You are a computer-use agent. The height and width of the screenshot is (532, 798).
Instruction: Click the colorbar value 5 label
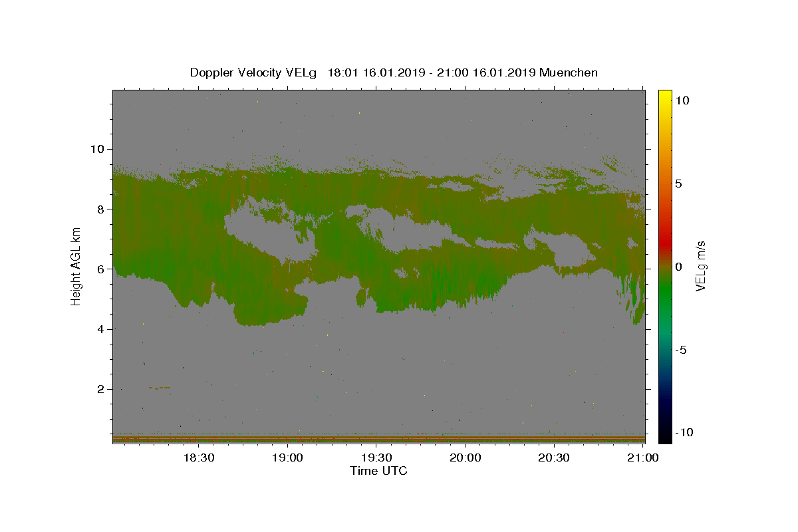tap(678, 184)
